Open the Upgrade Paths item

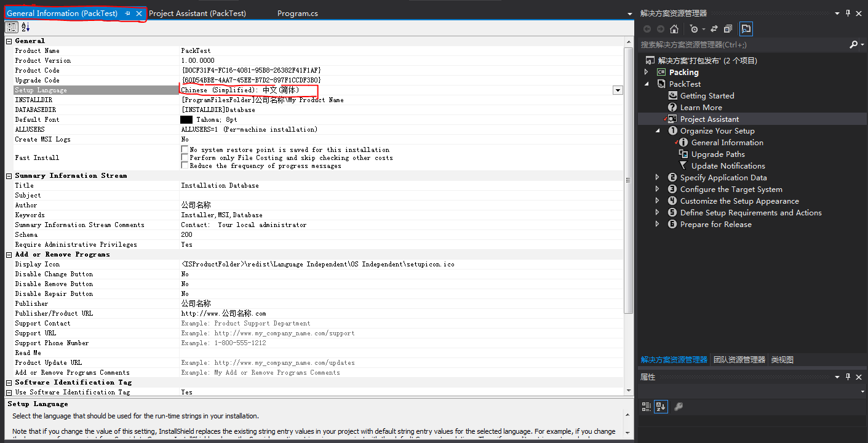click(x=717, y=154)
